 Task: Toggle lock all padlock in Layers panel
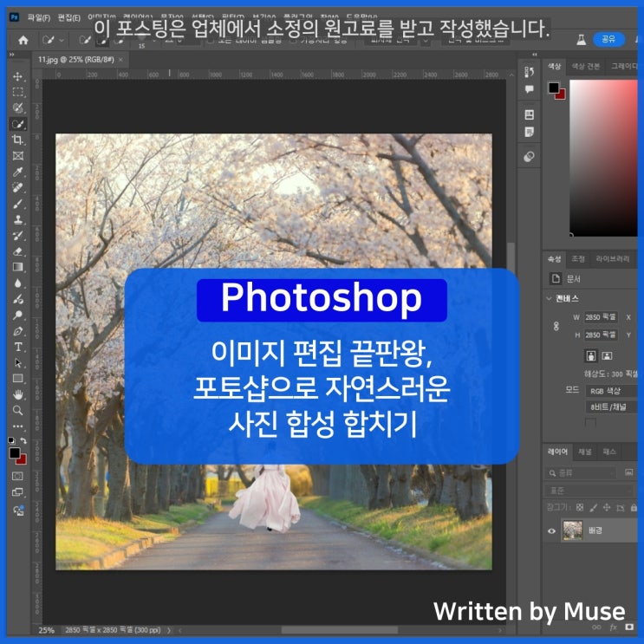634,508
